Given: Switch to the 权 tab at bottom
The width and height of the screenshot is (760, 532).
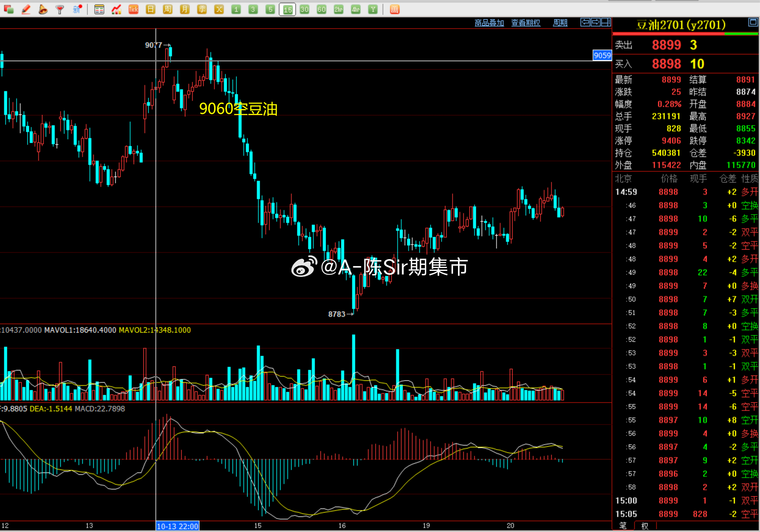Looking at the screenshot, I should click(x=645, y=526).
